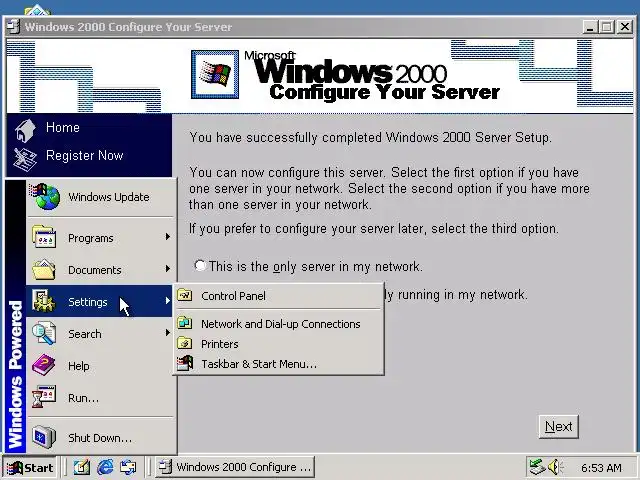
Task: Close the Configure Your Server window
Action: 624,27
